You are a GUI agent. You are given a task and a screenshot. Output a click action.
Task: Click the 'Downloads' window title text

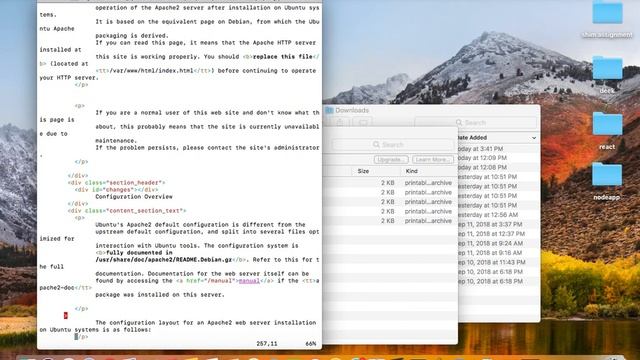point(352,110)
